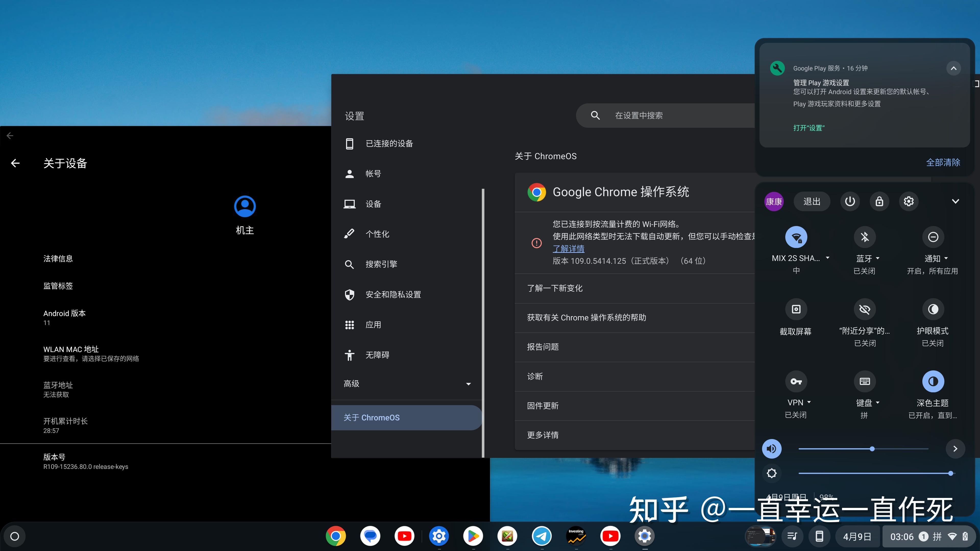Open the blue Android Settings shelf icon
The image size is (980, 551).
(439, 536)
